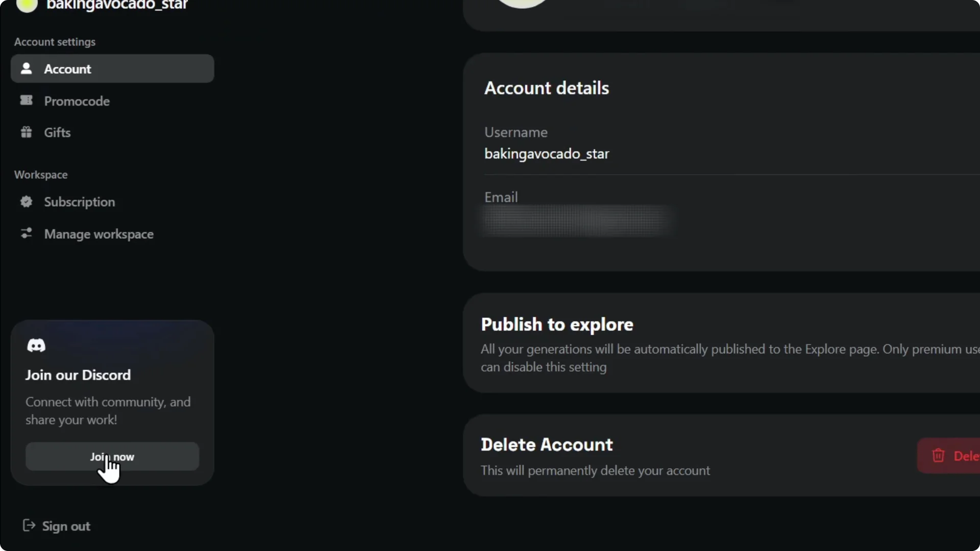Screen dimensions: 980x551
Task: Select the username bakingavocado_star text
Action: (547, 154)
